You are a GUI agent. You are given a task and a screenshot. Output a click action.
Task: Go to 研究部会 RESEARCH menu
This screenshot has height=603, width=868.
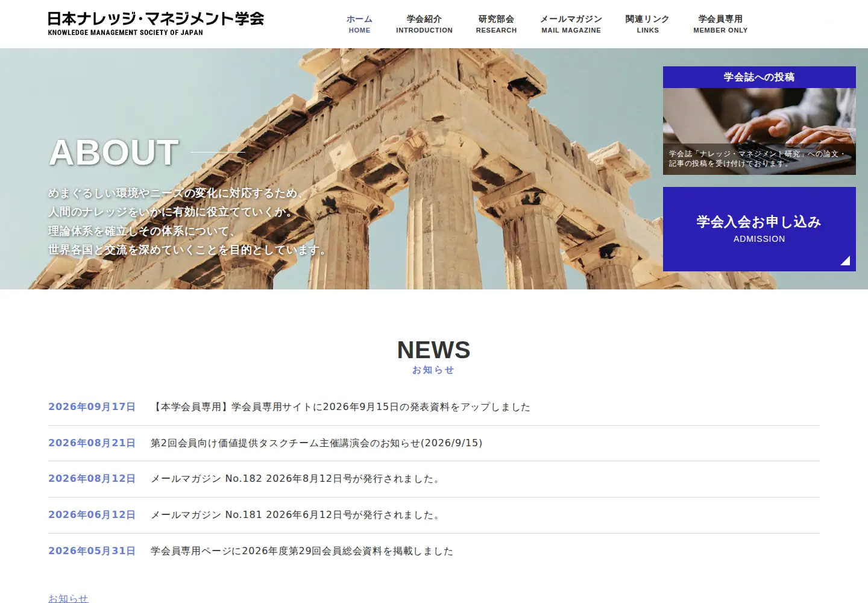coord(496,24)
